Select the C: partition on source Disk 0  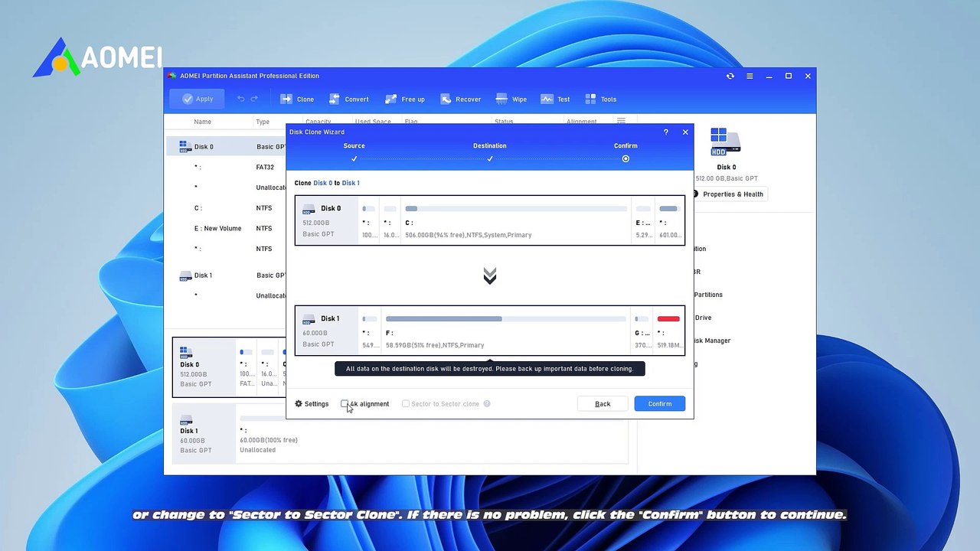pyautogui.click(x=516, y=220)
